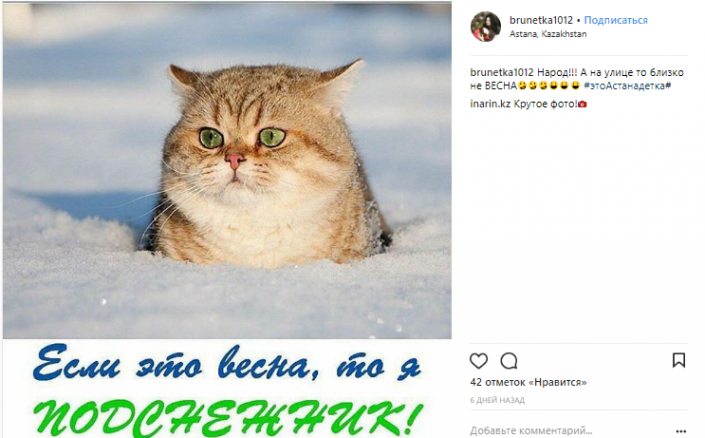705x438 pixels.
Task: Open the comment bubble icon
Action: tap(509, 361)
